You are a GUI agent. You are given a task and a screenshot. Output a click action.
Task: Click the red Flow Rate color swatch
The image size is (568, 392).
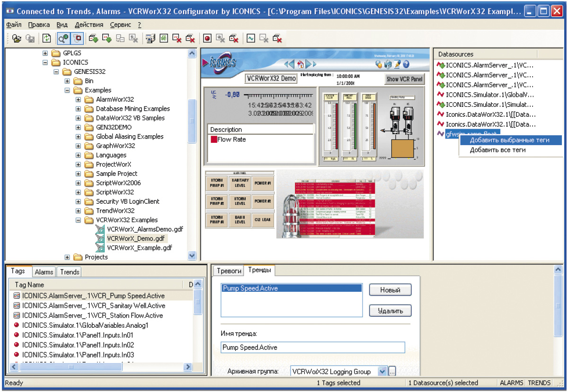coord(213,139)
